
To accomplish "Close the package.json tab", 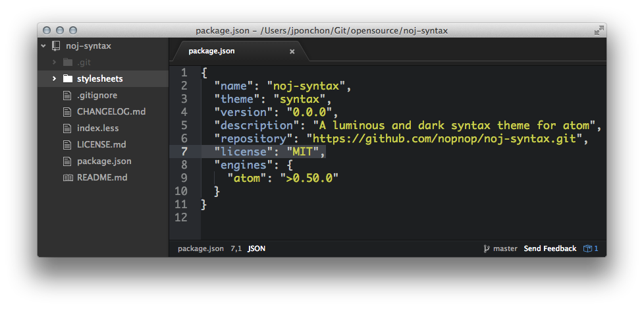I will point(292,52).
